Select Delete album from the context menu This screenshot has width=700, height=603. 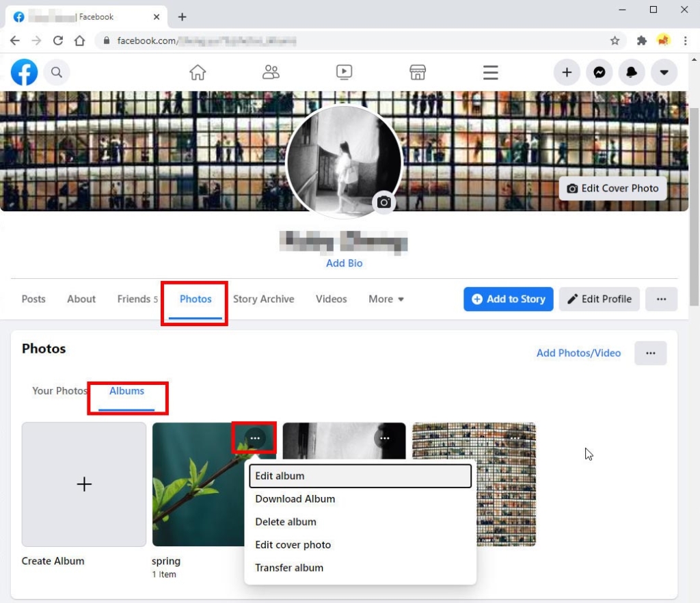[x=286, y=522]
